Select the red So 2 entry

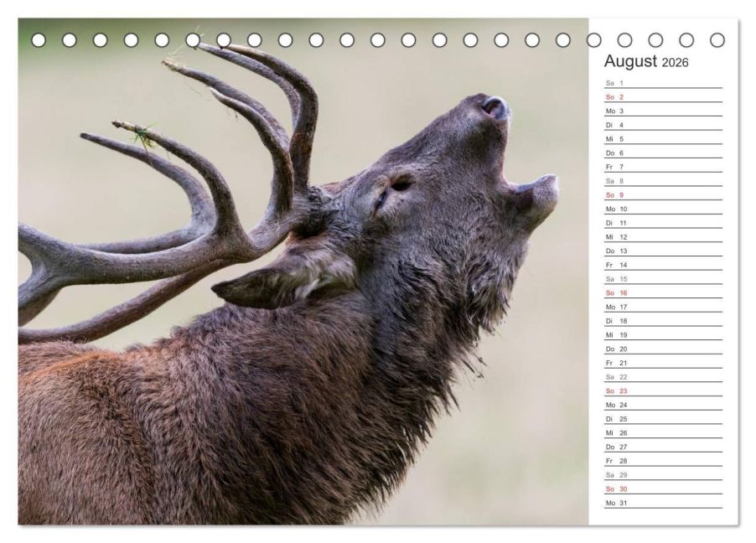tap(662, 97)
